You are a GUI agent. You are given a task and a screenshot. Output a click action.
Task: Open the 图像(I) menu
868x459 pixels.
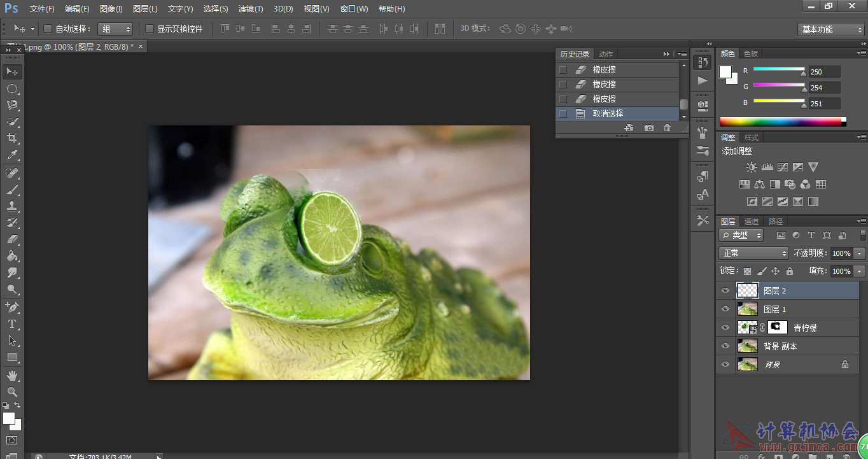pos(111,9)
